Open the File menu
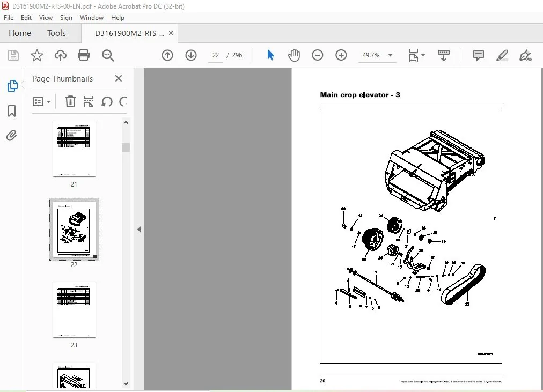 9,18
